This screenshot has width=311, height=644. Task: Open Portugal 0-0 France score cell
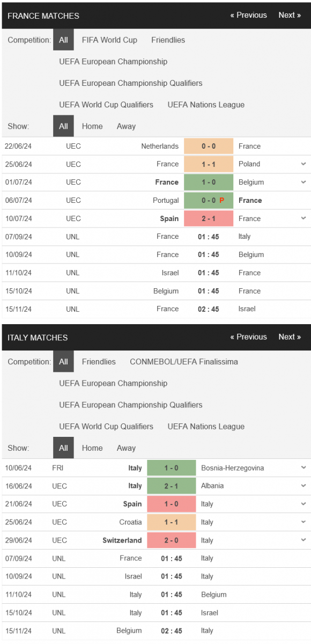point(209,200)
